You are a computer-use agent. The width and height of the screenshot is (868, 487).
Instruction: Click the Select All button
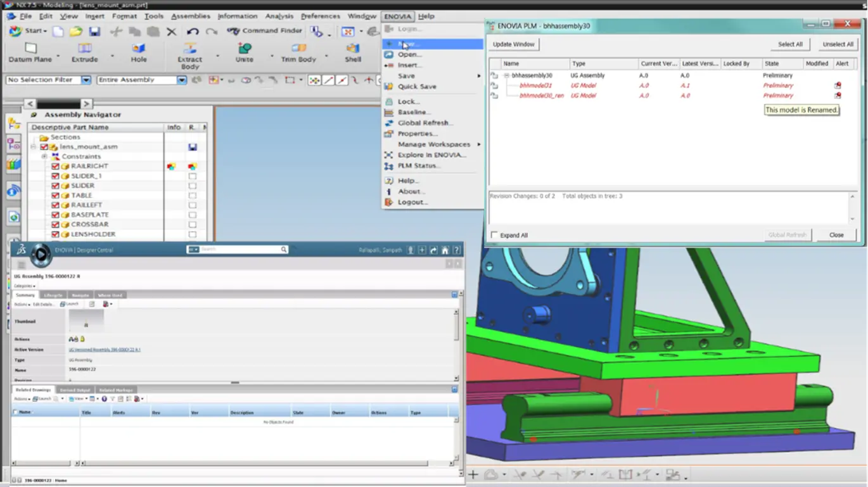(790, 44)
